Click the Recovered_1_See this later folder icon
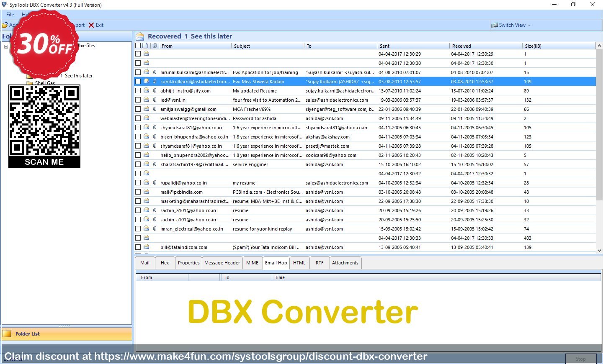 pos(140,36)
